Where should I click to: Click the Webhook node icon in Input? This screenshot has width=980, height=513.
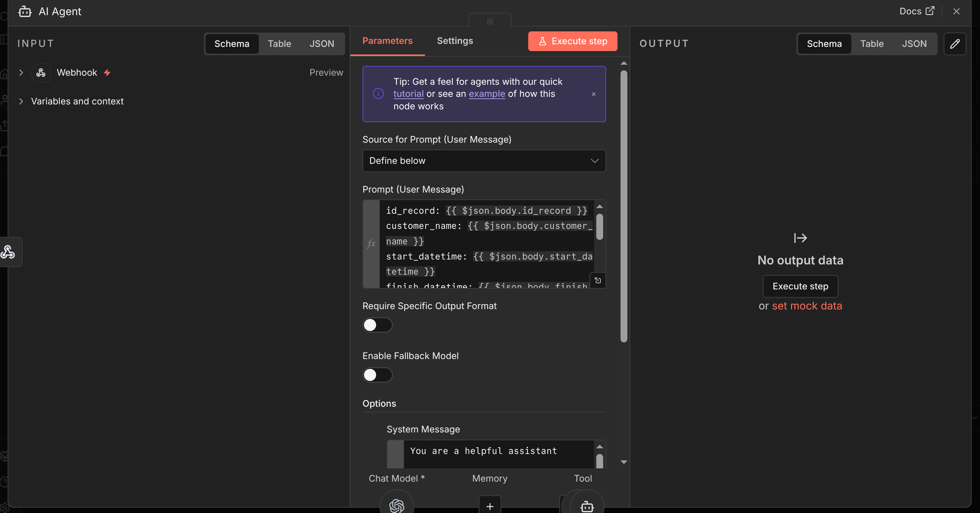click(41, 72)
